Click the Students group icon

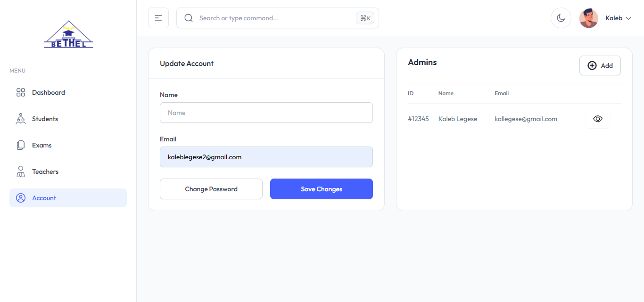click(21, 119)
